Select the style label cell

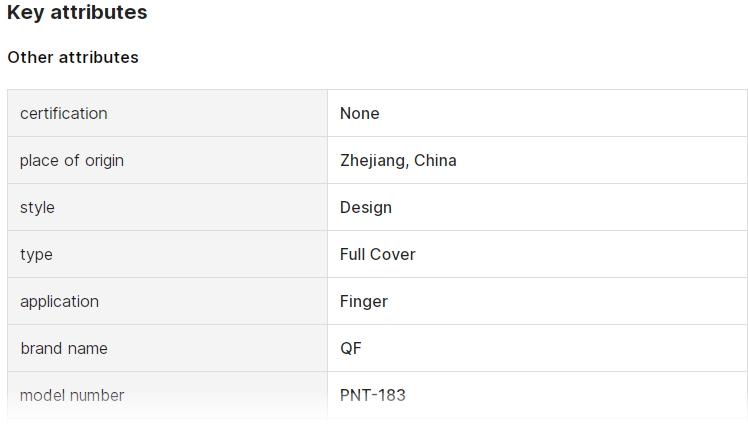point(167,207)
